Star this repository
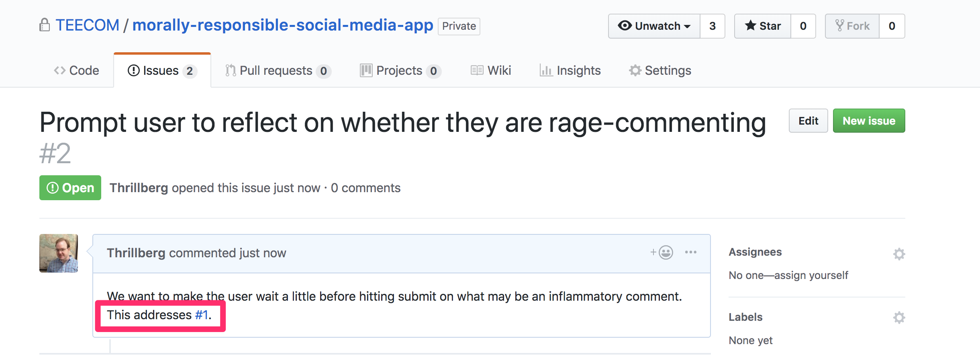The height and width of the screenshot is (361, 980). coord(763,26)
